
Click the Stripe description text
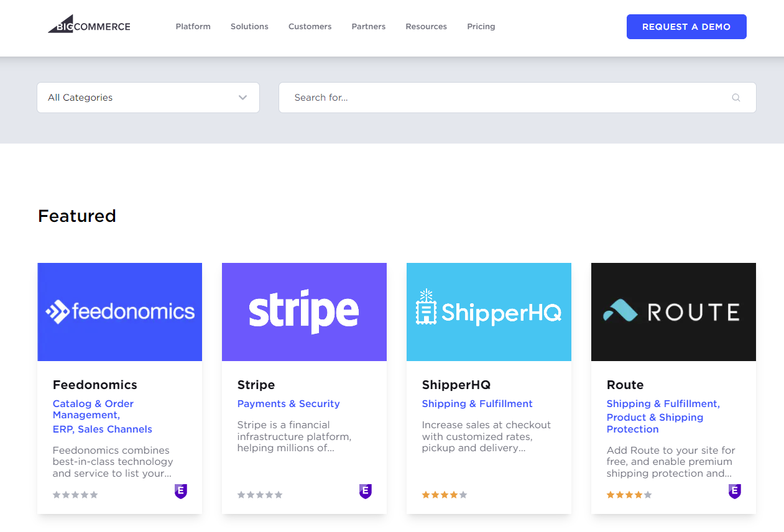tap(295, 436)
